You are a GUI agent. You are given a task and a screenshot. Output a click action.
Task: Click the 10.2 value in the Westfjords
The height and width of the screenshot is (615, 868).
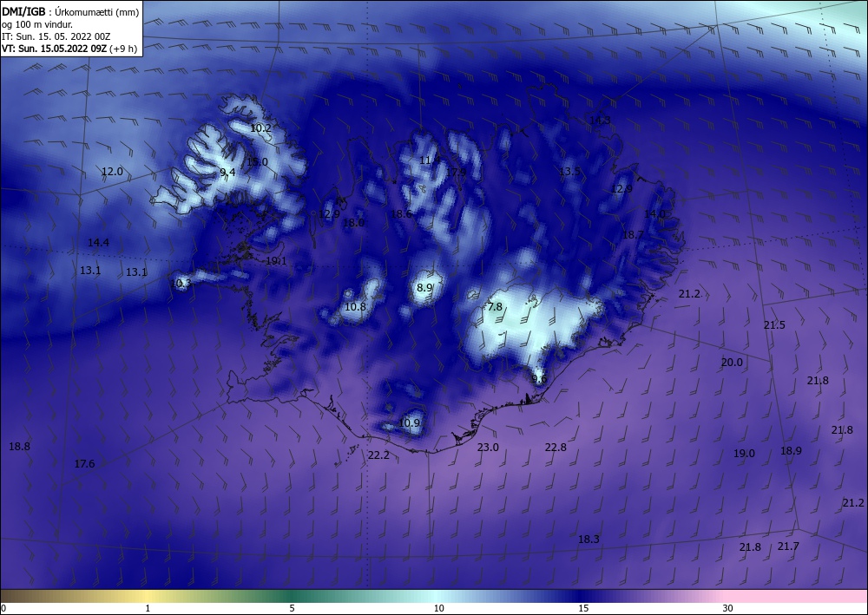(260, 128)
